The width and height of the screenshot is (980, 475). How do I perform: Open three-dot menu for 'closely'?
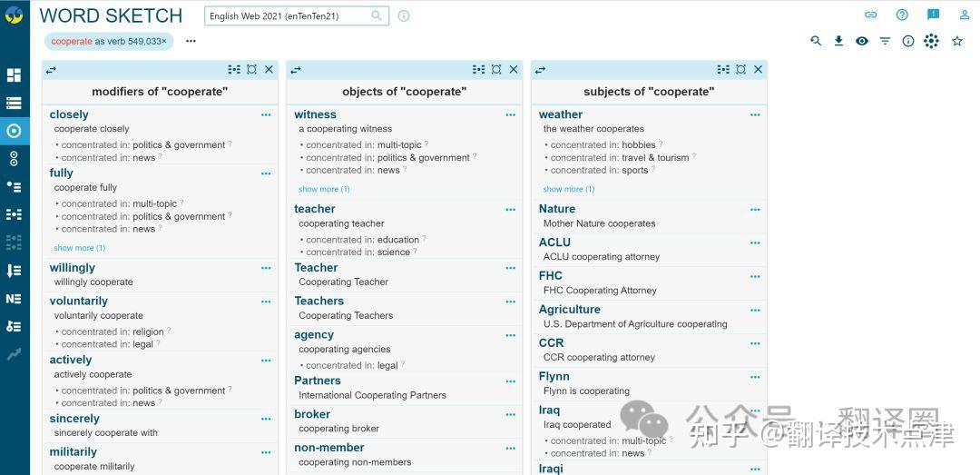(x=266, y=115)
